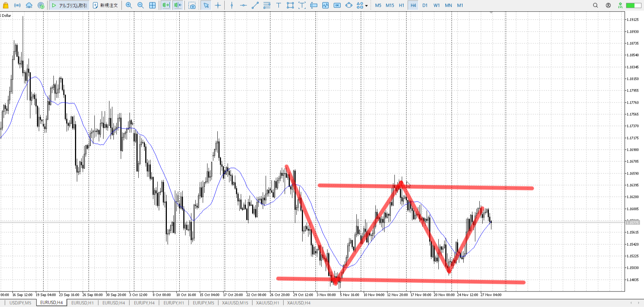Toggle chart shift from right edge
The width and height of the screenshot is (644, 307).
[178, 5]
